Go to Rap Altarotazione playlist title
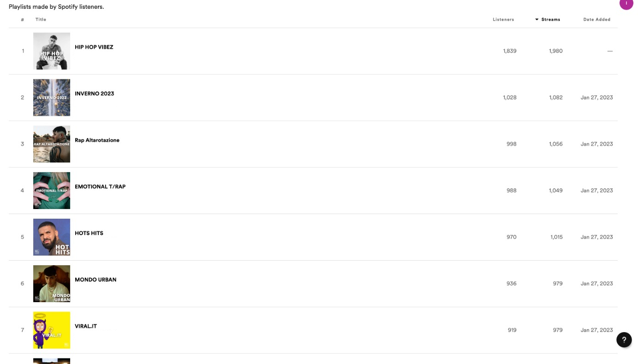The height and width of the screenshot is (364, 638). 97,140
